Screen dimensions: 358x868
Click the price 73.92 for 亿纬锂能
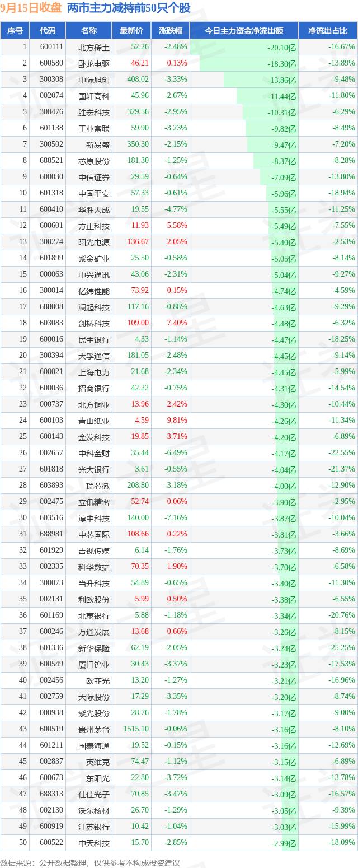coord(140,291)
